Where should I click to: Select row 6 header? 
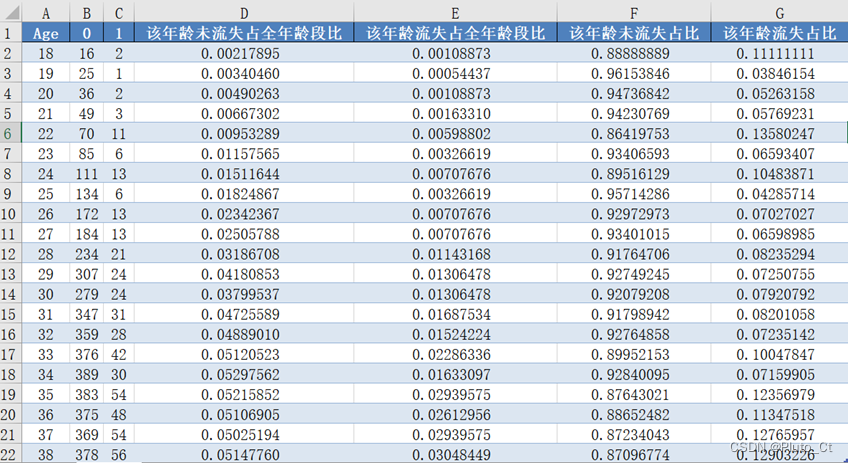coord(11,134)
